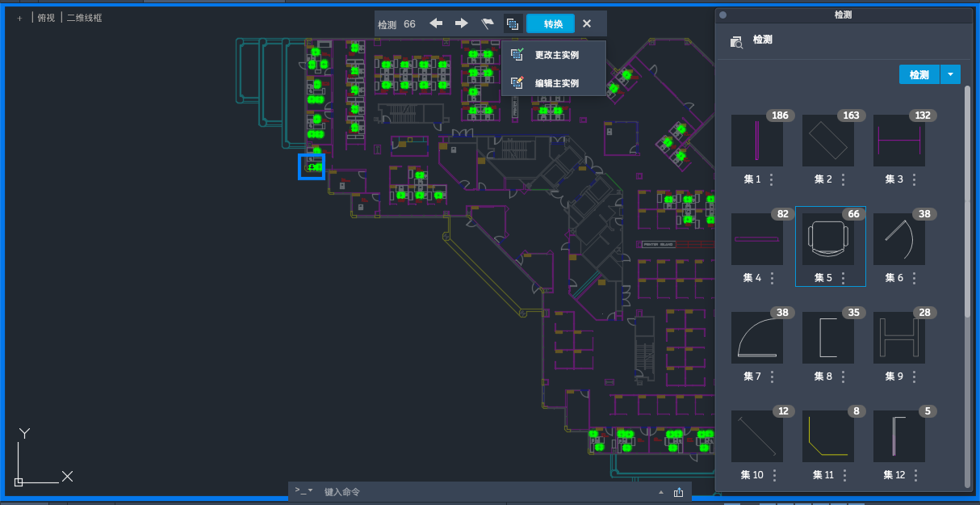Click the 键入命令 command input field
The width and height of the screenshot is (980, 505).
click(484, 492)
